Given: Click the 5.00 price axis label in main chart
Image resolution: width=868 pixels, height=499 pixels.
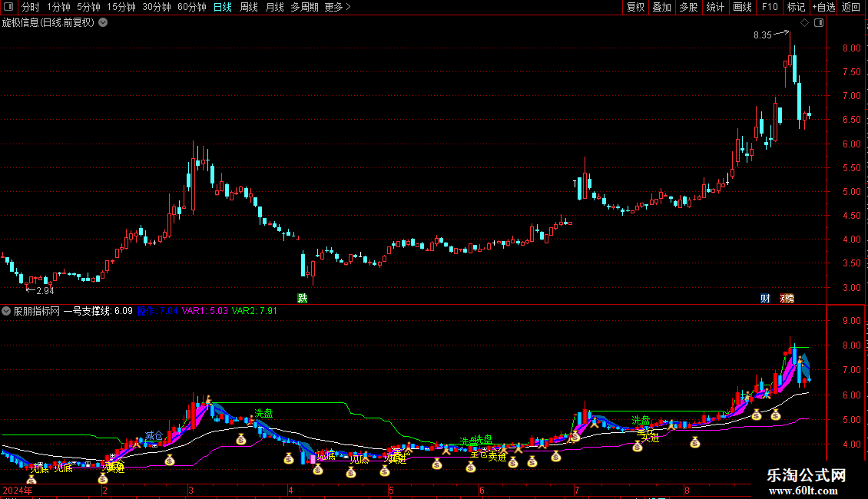Looking at the screenshot, I should 852,192.
